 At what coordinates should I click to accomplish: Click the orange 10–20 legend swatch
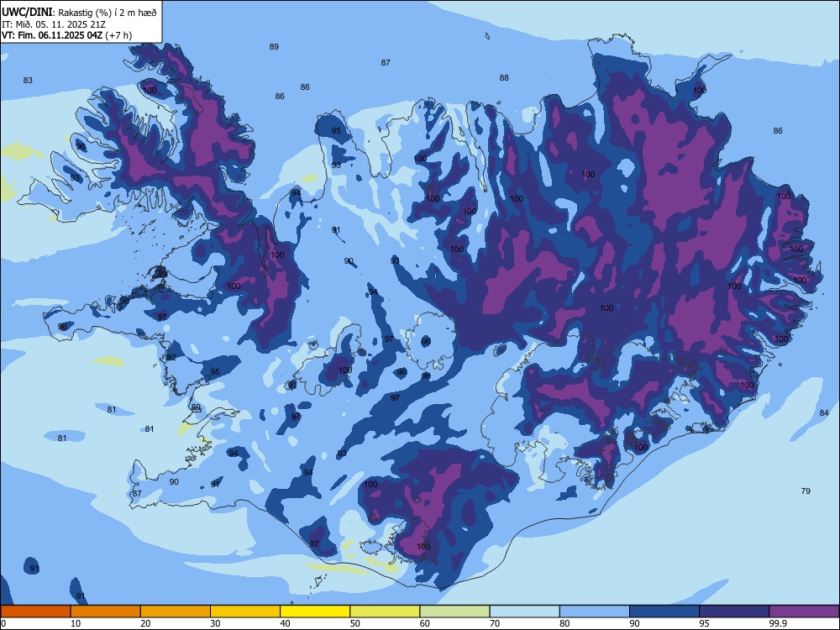pos(106,612)
